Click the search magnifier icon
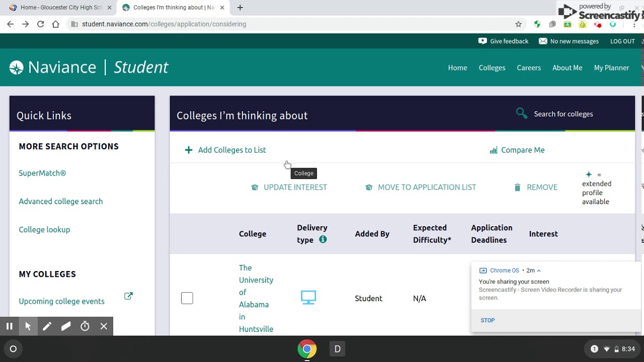 tap(522, 114)
